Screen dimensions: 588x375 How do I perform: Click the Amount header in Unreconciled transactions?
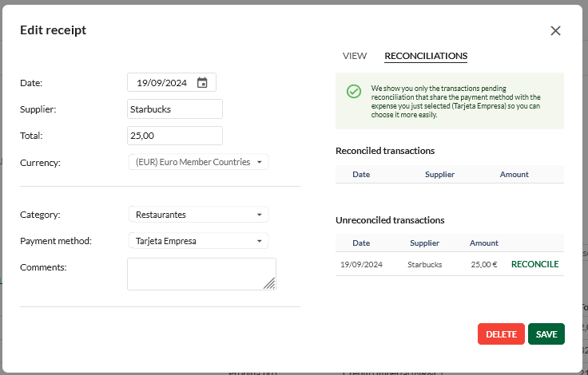[484, 243]
